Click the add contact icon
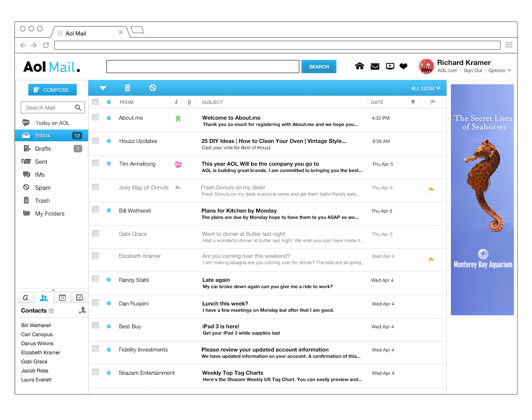Screen dimensions: 532x420 point(82,311)
